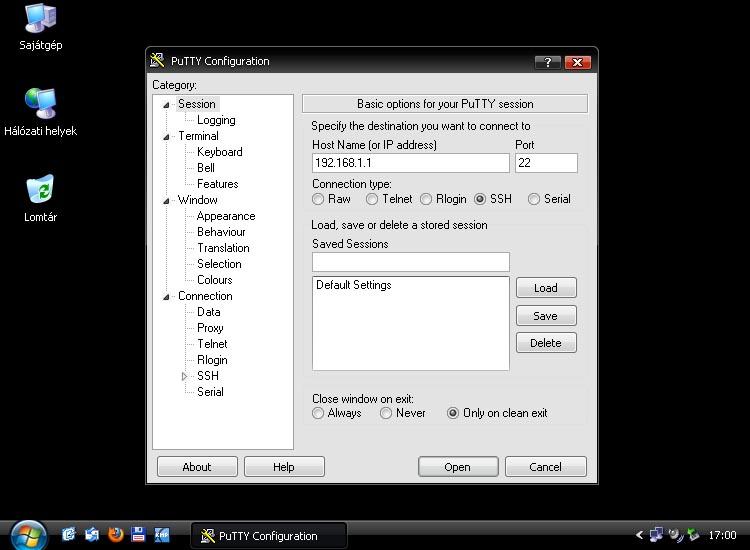Select Rlogin under Connection in the tree
Viewport: 750px width, 550px height.
pyautogui.click(x=212, y=360)
